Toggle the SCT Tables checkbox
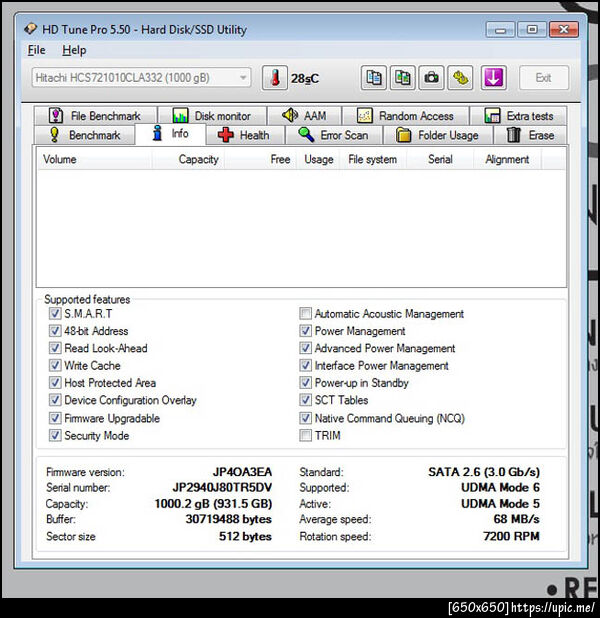The height and width of the screenshot is (618, 600). pyautogui.click(x=305, y=400)
